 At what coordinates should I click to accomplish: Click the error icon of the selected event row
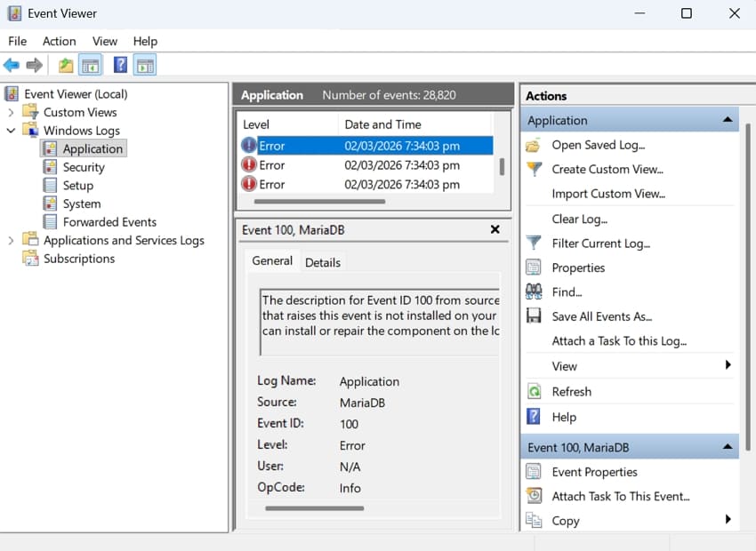249,146
